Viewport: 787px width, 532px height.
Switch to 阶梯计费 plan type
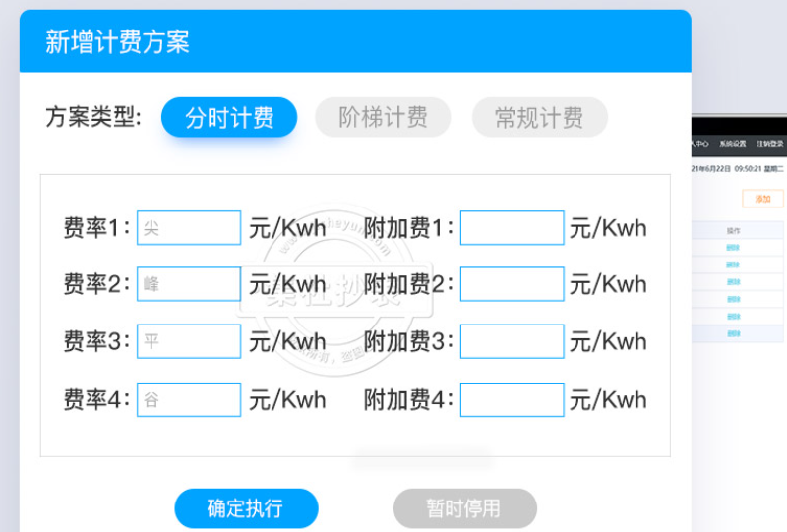[383, 119]
